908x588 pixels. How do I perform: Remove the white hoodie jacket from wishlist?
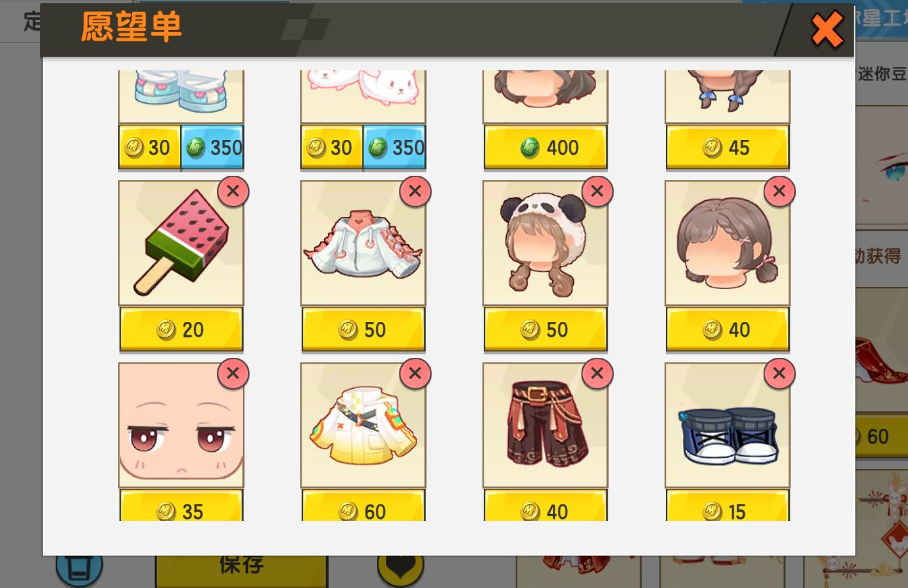415,191
